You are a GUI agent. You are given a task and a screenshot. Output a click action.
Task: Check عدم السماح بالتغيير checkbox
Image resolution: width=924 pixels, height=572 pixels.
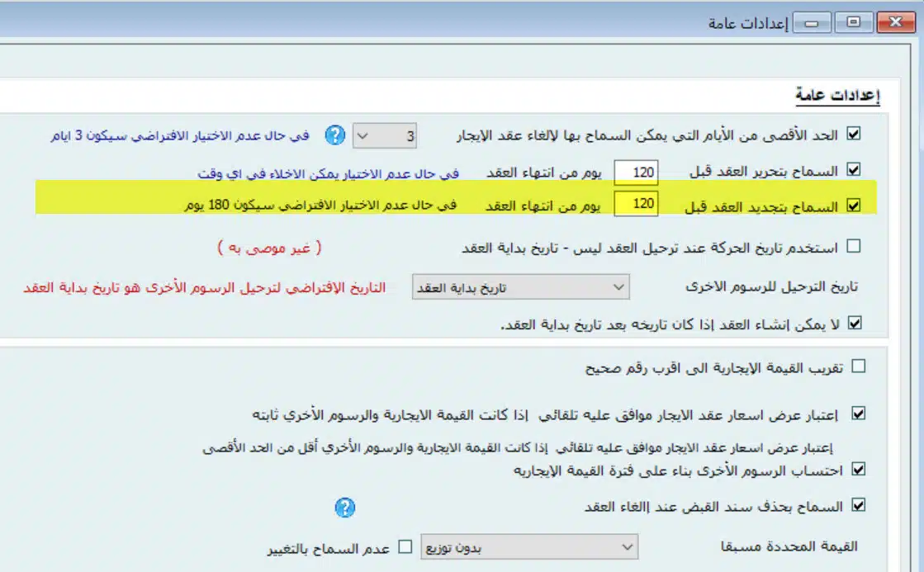click(405, 547)
